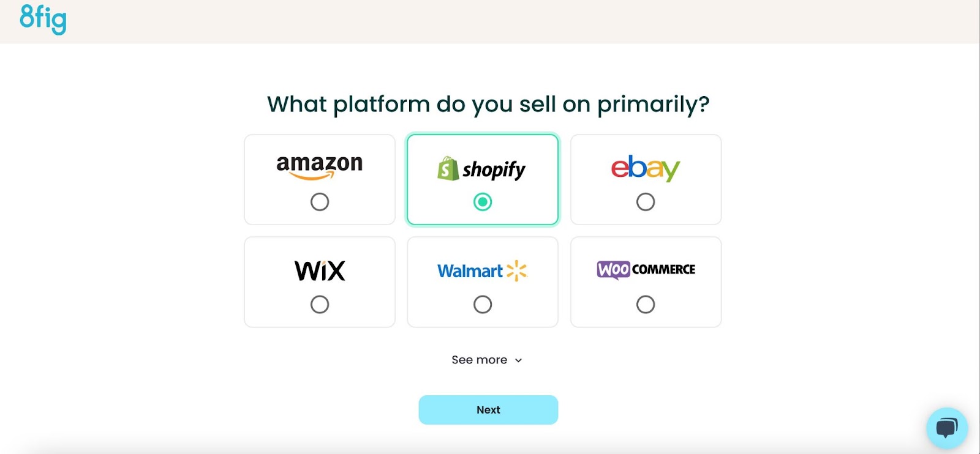Select the eBay radio button
The image size is (980, 454).
point(646,202)
